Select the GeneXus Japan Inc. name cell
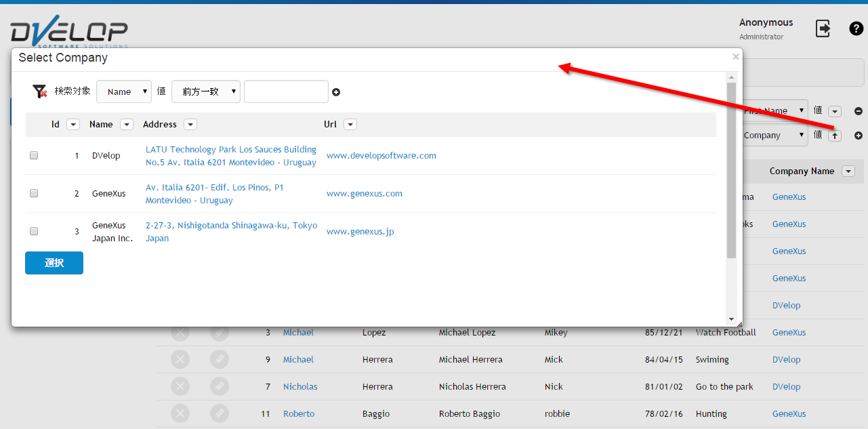 coord(112,232)
